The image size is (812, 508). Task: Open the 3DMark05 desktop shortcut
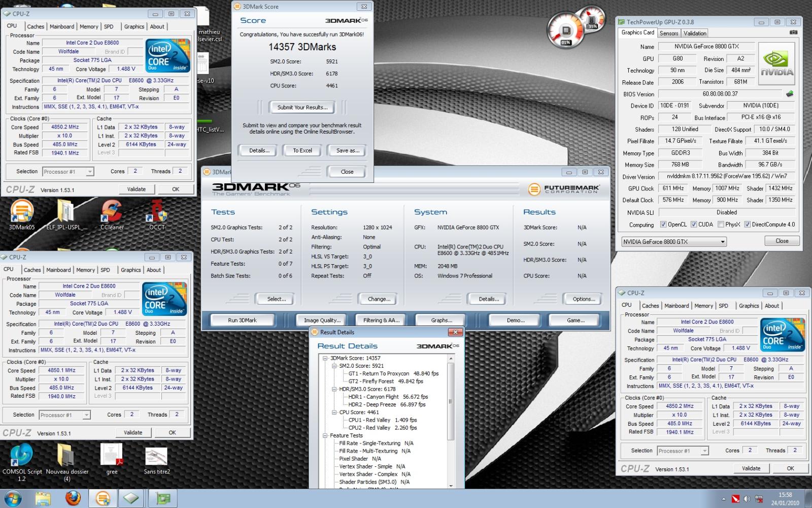tap(22, 214)
